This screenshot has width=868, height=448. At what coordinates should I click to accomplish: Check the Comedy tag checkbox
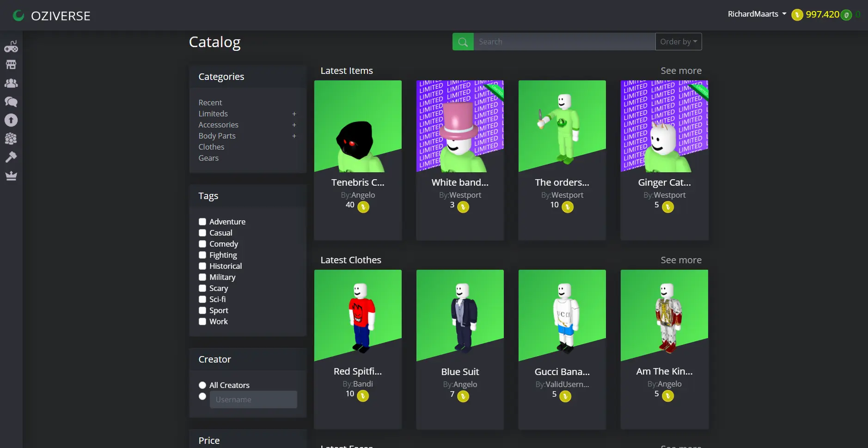click(202, 244)
